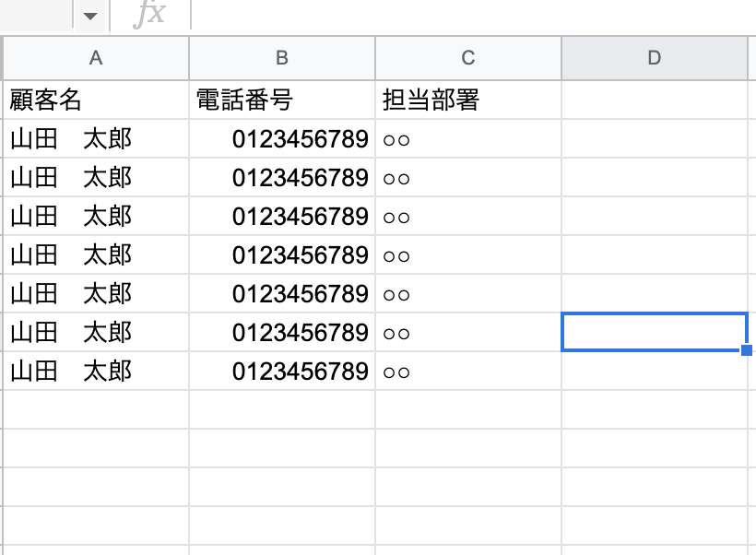Click the blue fill handle on selected cell

pyautogui.click(x=747, y=349)
